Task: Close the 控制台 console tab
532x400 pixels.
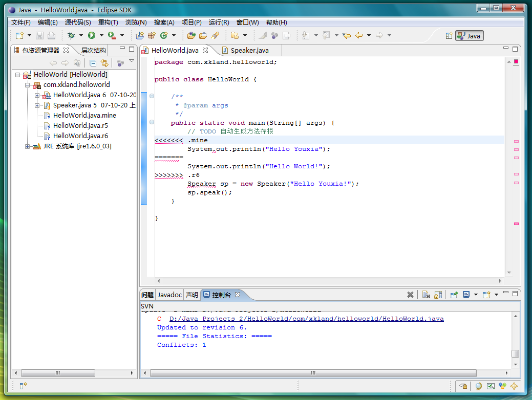Action: click(x=238, y=295)
